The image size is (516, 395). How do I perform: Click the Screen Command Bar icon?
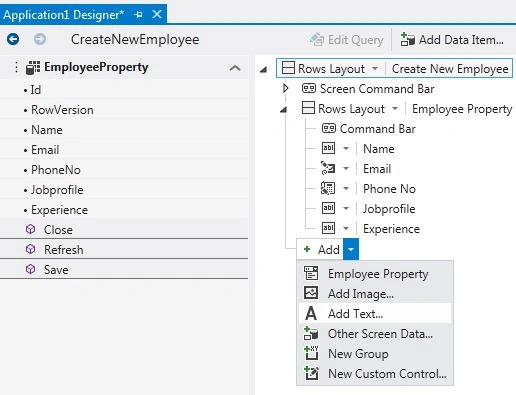[309, 88]
